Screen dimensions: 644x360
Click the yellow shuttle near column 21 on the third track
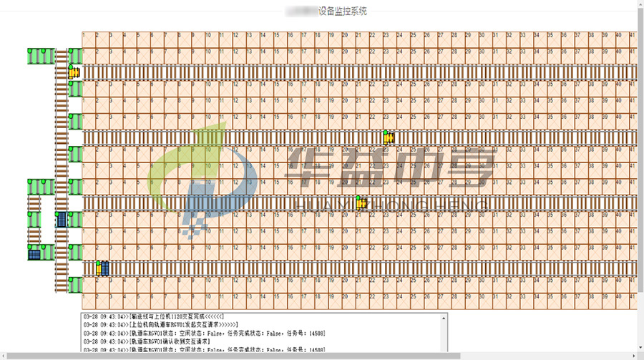pyautogui.click(x=361, y=203)
